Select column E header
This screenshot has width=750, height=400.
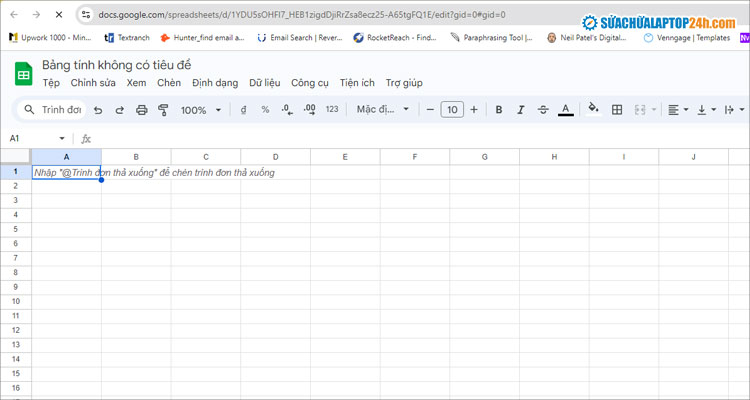point(345,156)
